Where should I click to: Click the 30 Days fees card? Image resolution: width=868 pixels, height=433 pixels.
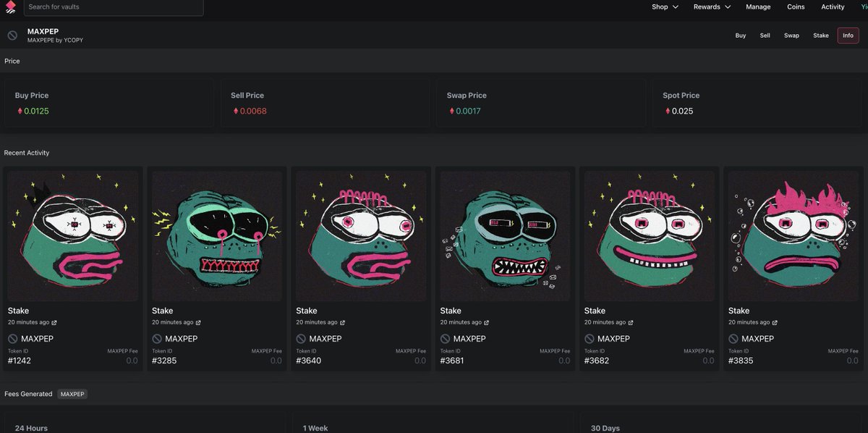coord(721,423)
